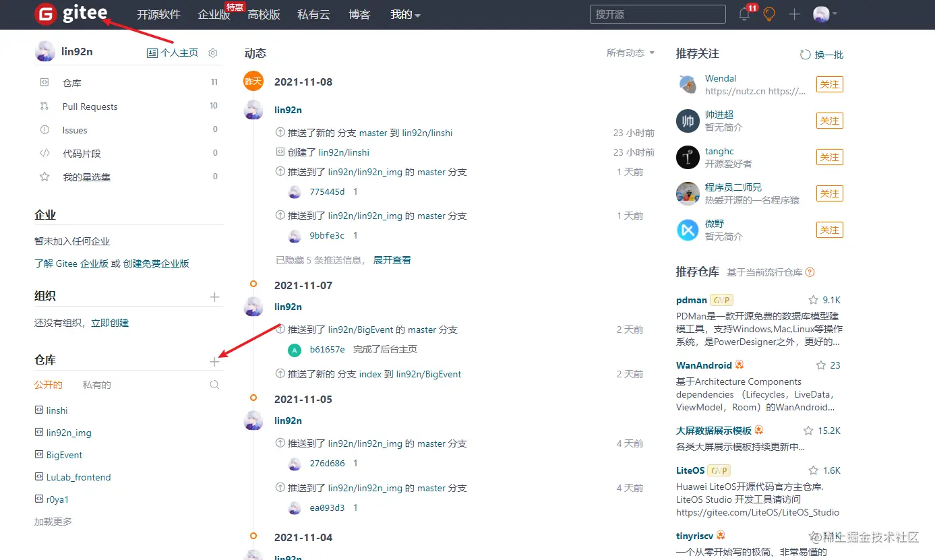Click the 仓库 icon in sidebar list

44,82
